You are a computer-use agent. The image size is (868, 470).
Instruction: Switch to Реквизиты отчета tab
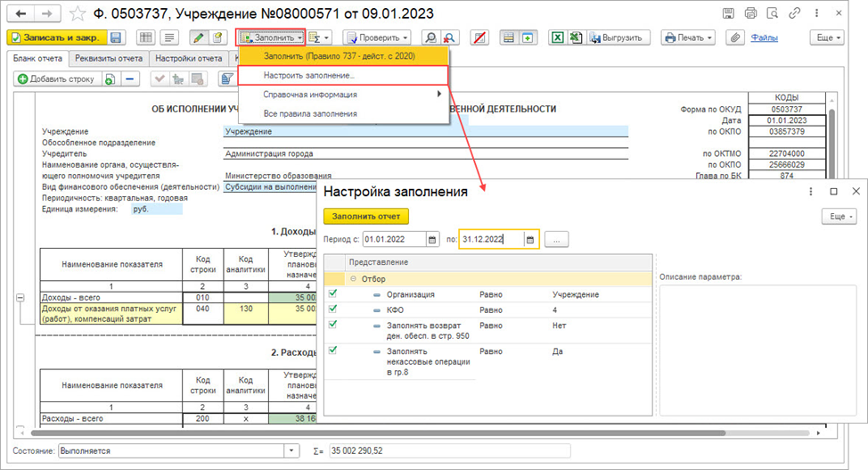tap(109, 58)
